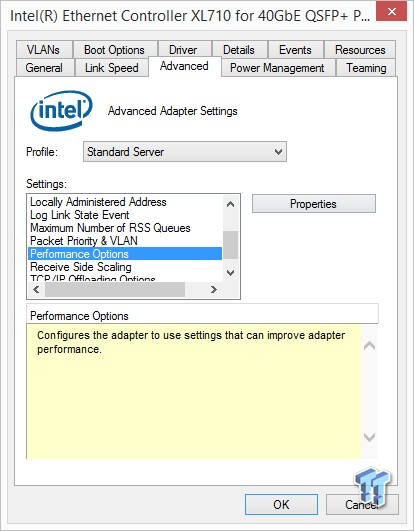Click the horizontal scroll left arrow

click(x=36, y=290)
